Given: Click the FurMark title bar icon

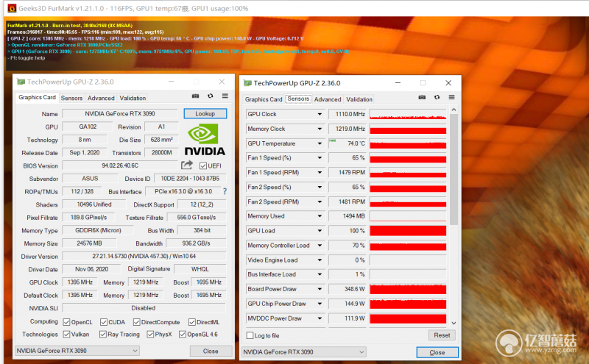Looking at the screenshot, I should coord(12,8).
